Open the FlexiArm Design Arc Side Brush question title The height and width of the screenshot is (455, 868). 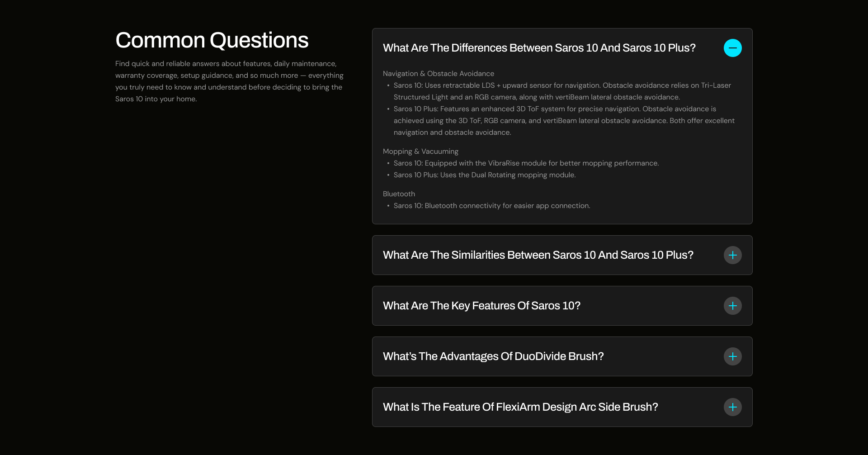520,407
